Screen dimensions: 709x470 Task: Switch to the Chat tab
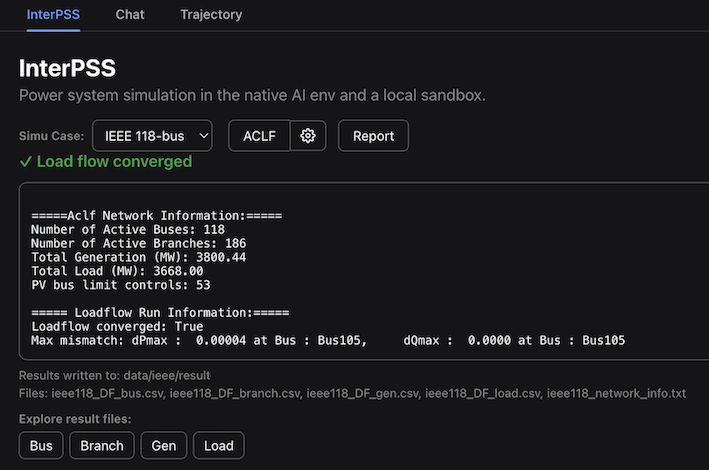[130, 14]
